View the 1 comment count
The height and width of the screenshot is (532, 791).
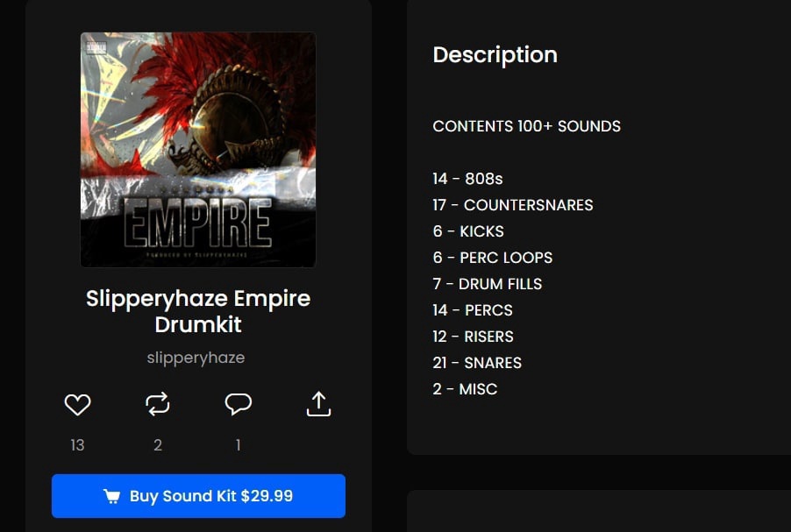tap(239, 445)
